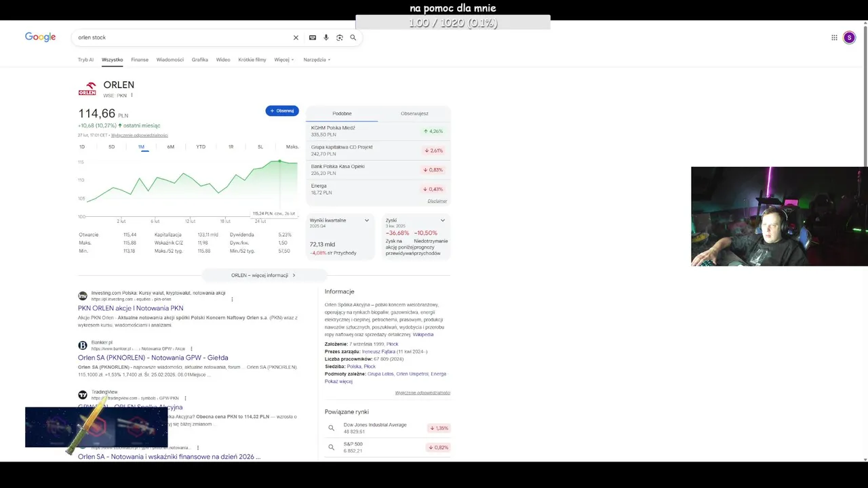The image size is (868, 488).
Task: Click the Investing.com favicon
Action: pyautogui.click(x=83, y=296)
